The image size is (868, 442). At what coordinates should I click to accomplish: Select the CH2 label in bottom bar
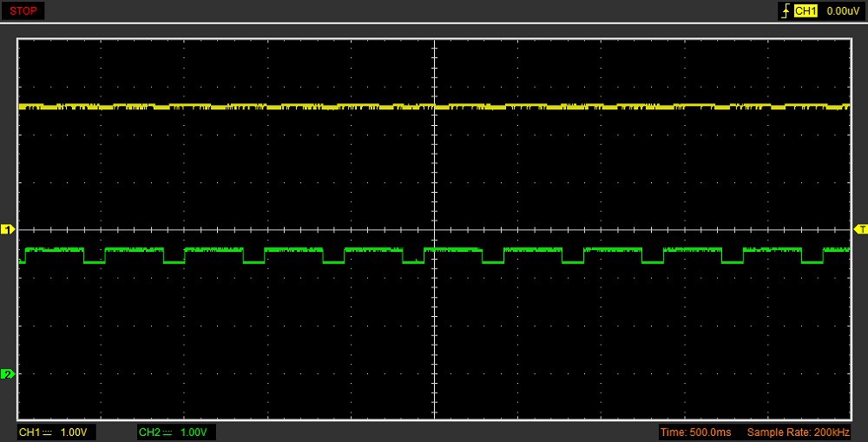tap(149, 432)
